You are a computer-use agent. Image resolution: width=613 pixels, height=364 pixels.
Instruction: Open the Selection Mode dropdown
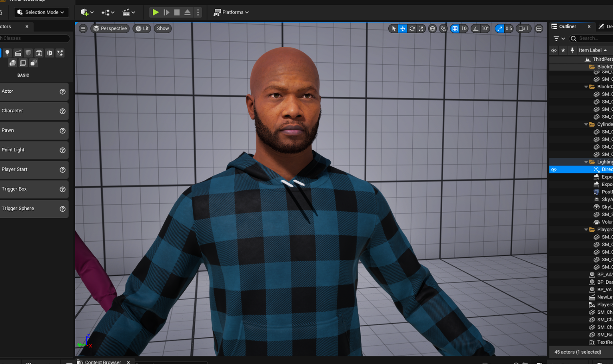pos(41,12)
